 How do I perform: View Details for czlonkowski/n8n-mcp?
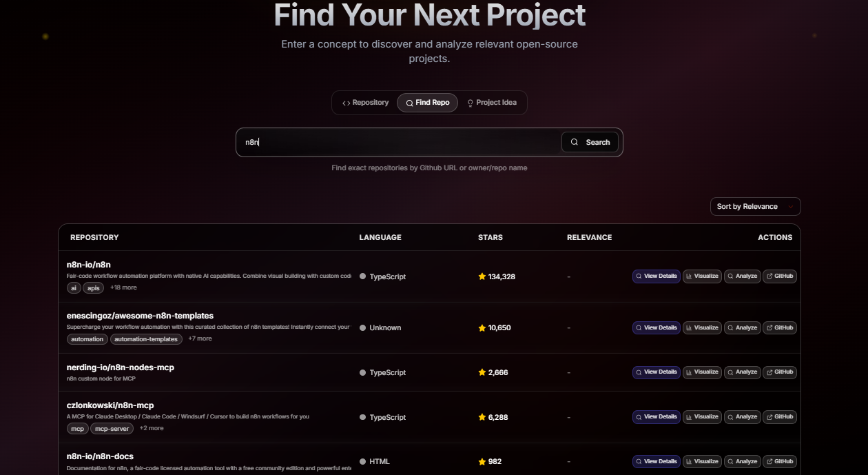(657, 417)
